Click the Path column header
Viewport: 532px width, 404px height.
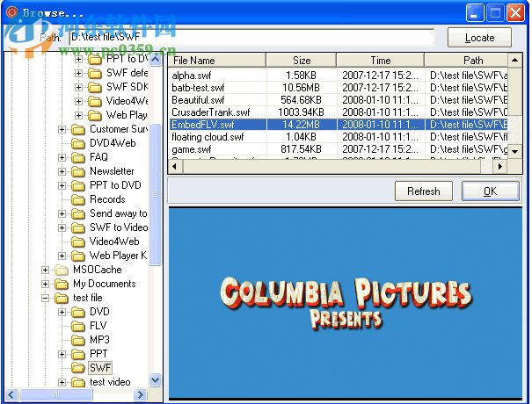[467, 61]
